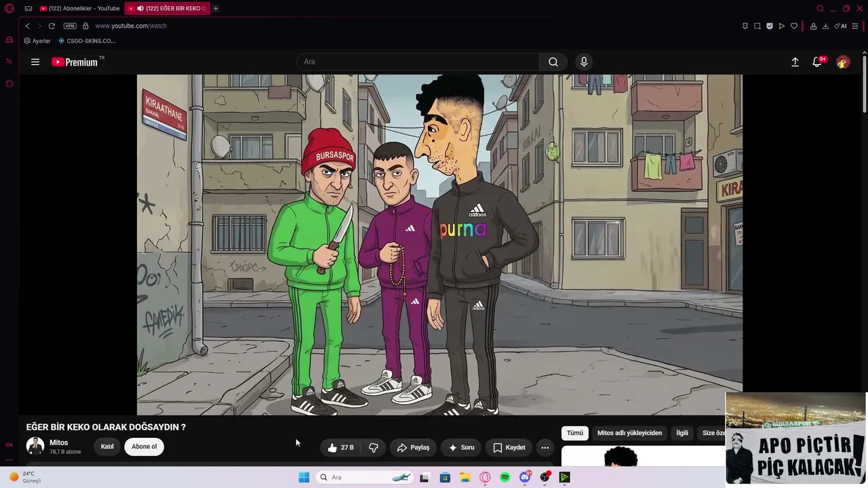Open the CSGO-SKINS bookmark

pos(87,41)
